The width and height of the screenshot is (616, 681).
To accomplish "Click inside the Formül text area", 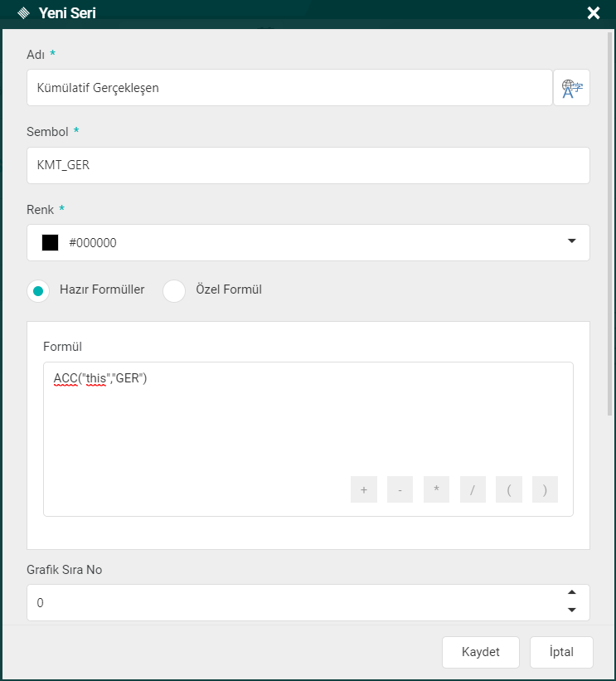I will [x=308, y=423].
